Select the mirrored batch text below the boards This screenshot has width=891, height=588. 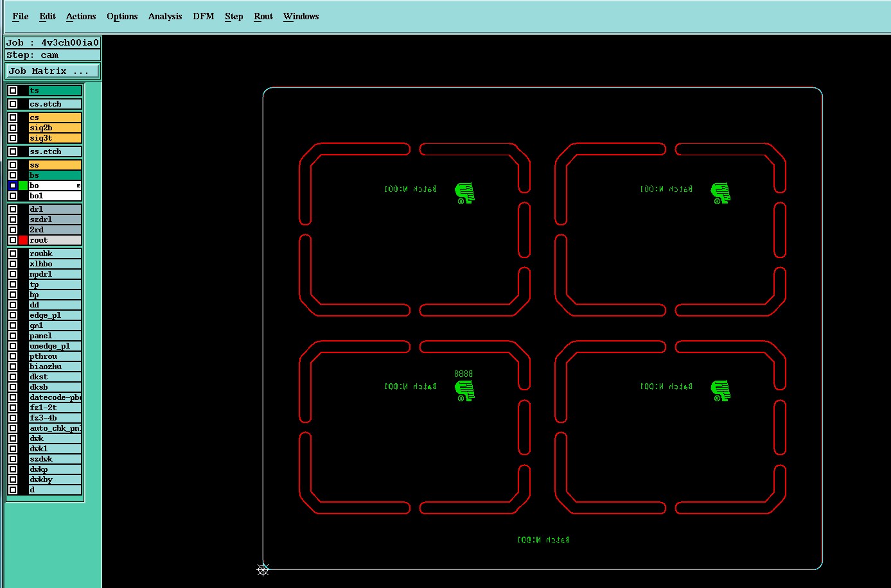543,540
